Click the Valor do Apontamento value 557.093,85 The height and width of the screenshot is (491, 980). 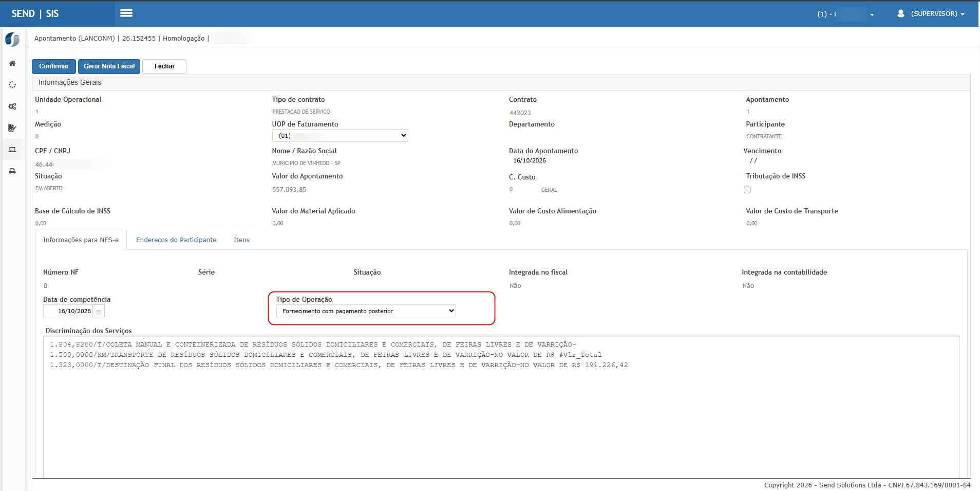pyautogui.click(x=289, y=190)
